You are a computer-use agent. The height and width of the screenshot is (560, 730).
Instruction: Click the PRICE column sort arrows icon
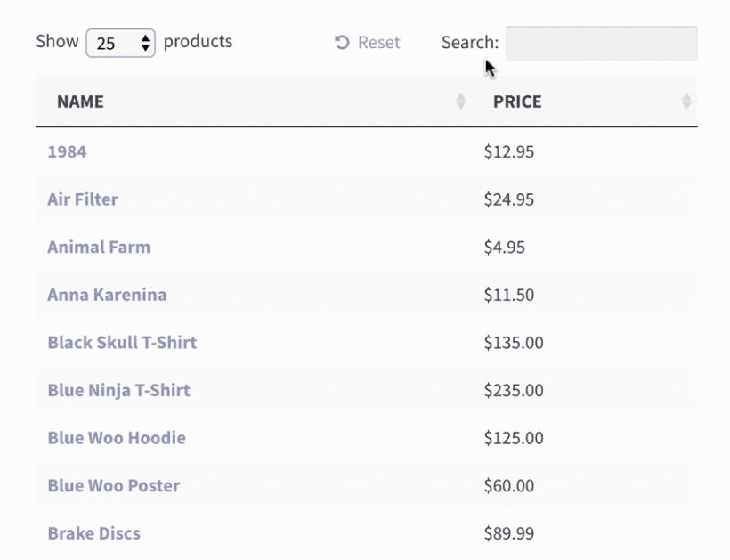[x=685, y=101]
